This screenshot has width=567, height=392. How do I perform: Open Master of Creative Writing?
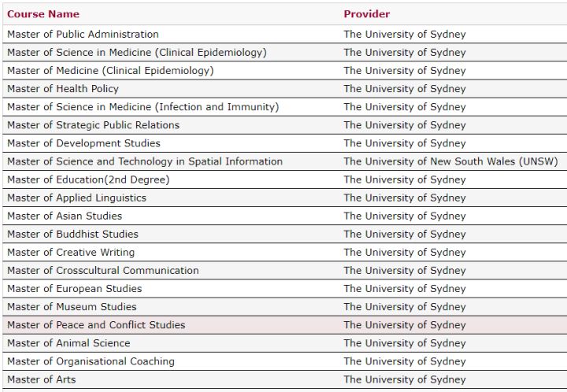tap(71, 252)
